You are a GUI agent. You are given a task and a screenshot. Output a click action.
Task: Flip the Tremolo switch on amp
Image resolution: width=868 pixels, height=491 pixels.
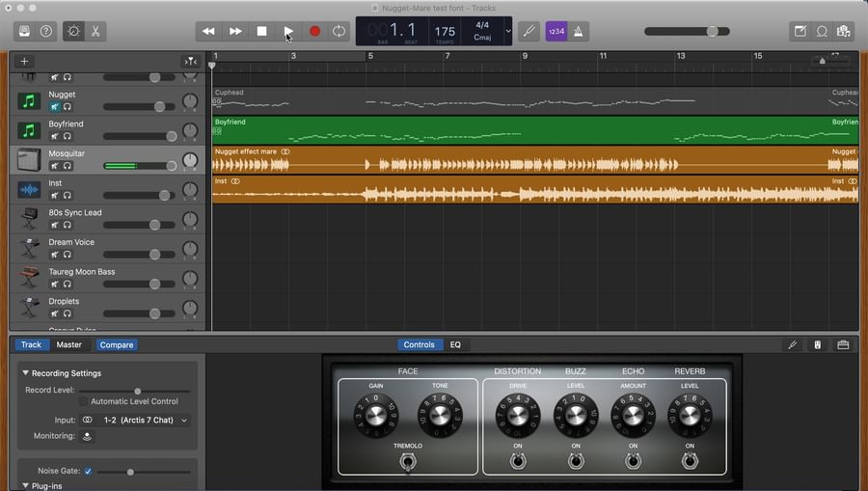click(x=408, y=461)
